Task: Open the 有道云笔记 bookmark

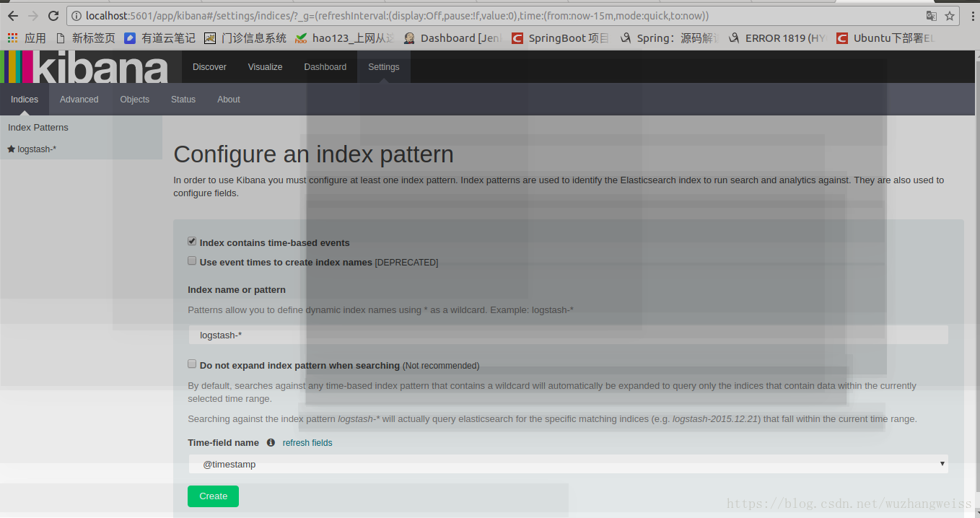Action: click(x=159, y=38)
